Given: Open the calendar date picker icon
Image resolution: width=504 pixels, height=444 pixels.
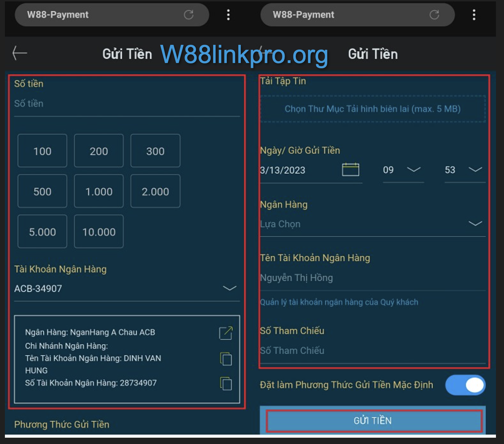Looking at the screenshot, I should pos(350,169).
